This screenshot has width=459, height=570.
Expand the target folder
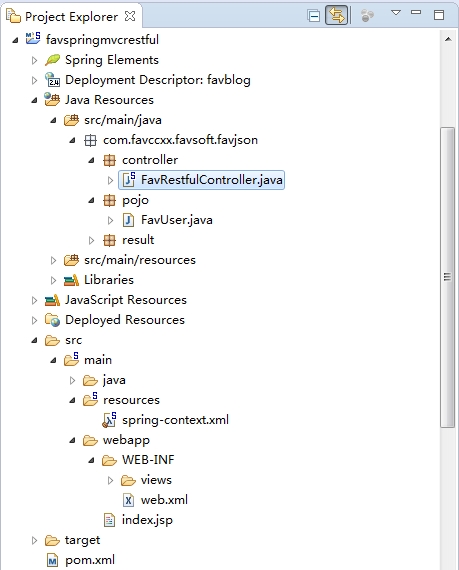pos(35,541)
